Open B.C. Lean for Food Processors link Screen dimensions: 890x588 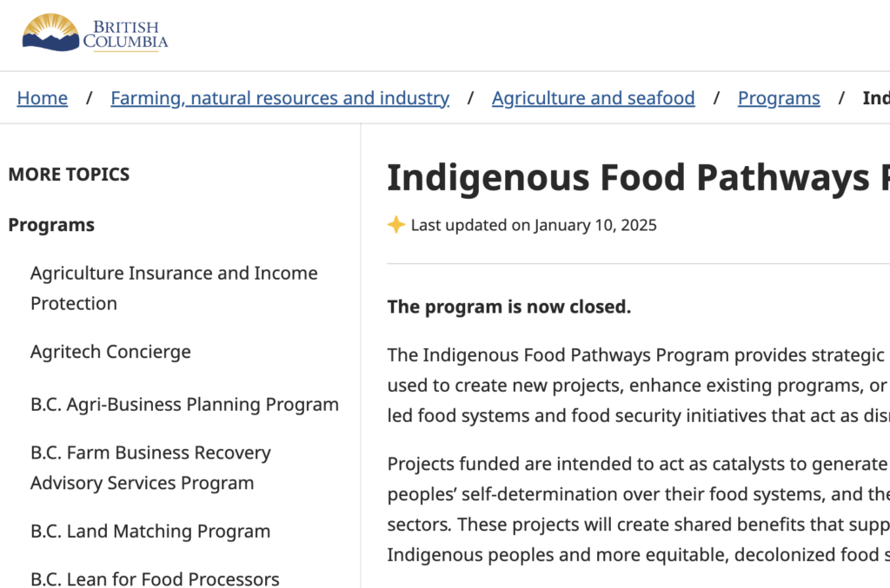coord(155,578)
